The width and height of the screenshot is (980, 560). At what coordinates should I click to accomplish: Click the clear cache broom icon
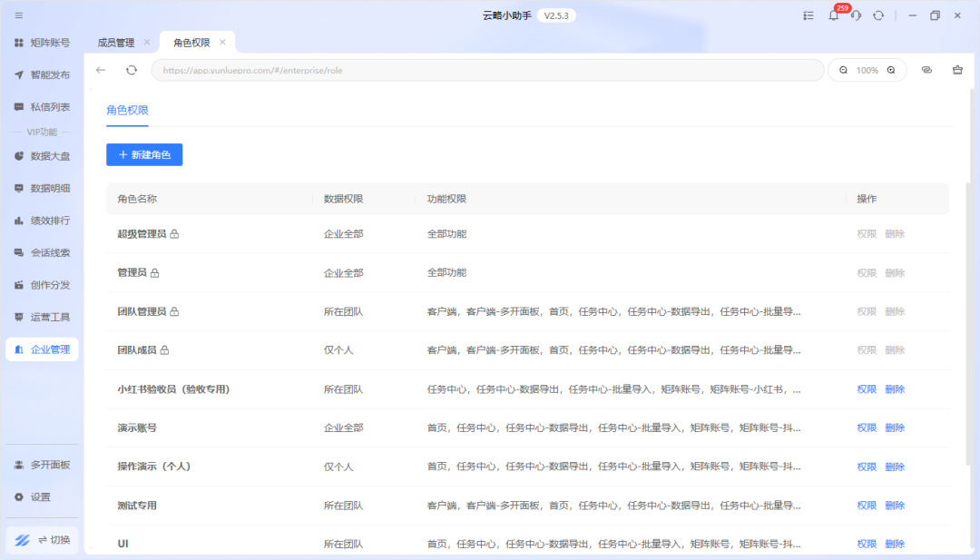click(957, 70)
